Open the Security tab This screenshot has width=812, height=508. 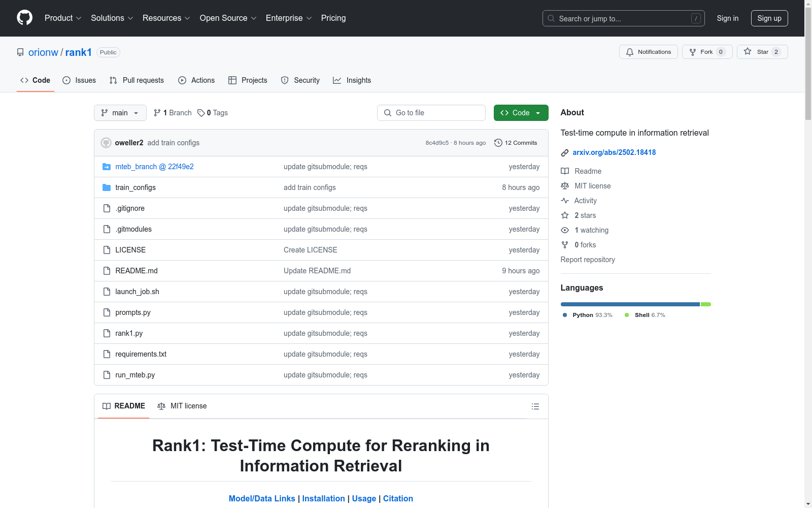[300, 80]
